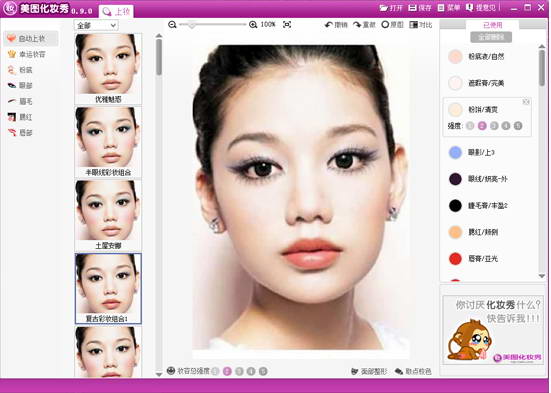Click the preset list scrollbar thumb
551x393 pixels.
159,57
